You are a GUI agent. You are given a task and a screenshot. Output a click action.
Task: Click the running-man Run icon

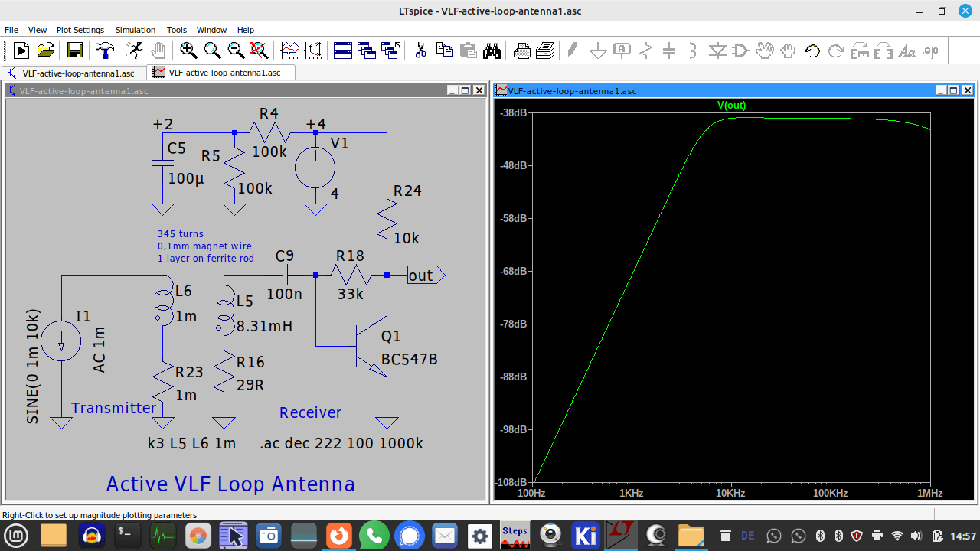point(133,51)
